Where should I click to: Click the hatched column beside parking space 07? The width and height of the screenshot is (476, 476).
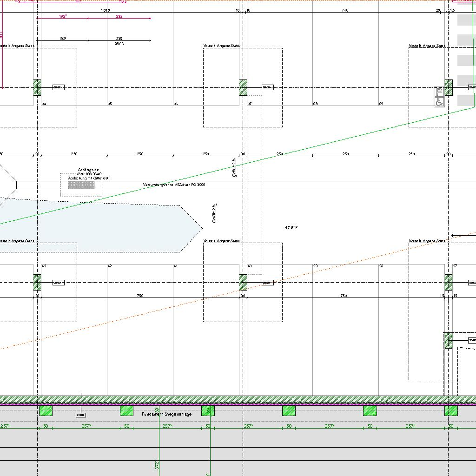[243, 87]
